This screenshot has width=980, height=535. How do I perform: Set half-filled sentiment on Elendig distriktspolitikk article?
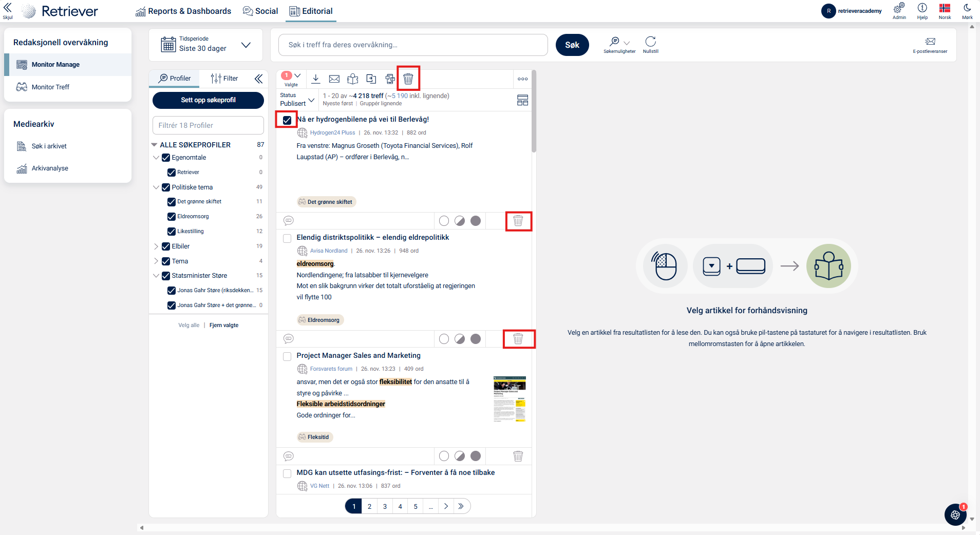(460, 339)
